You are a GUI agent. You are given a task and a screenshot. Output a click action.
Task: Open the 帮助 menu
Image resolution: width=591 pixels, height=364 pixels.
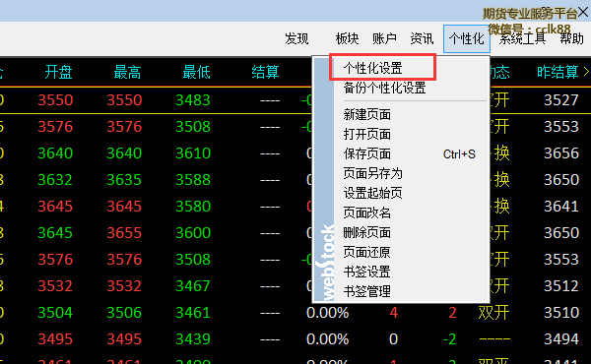click(x=571, y=38)
